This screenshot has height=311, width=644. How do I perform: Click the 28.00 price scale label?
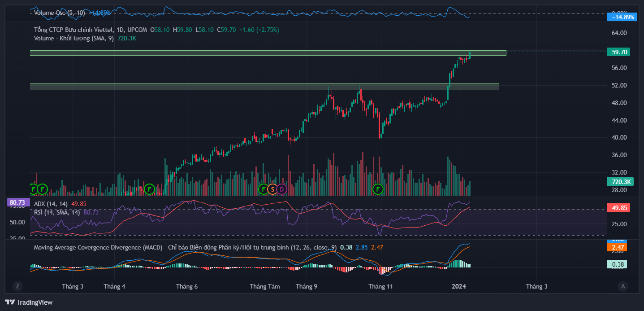[x=619, y=190]
